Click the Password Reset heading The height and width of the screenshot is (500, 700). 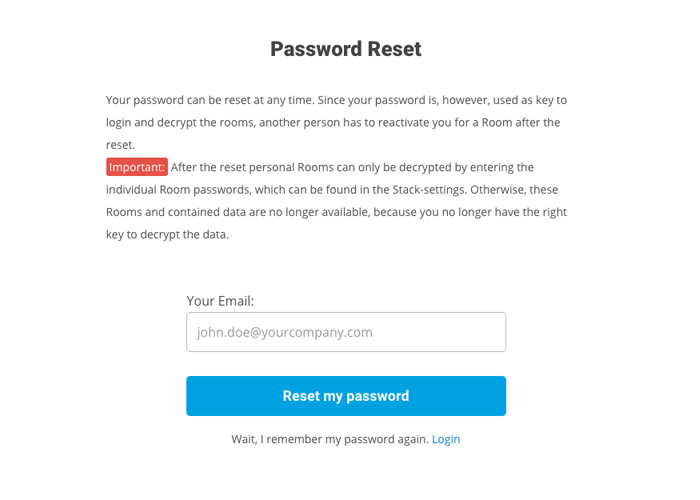tap(346, 49)
